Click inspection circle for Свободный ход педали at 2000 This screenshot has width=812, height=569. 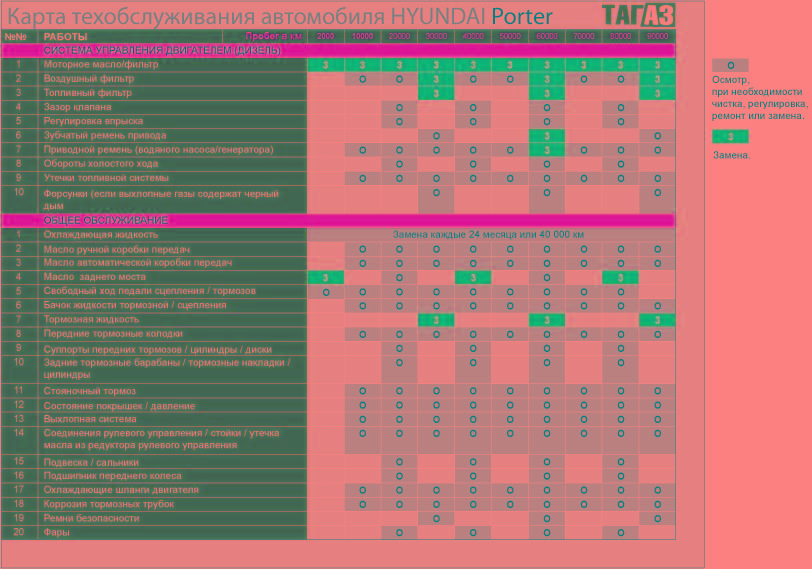coord(326,292)
